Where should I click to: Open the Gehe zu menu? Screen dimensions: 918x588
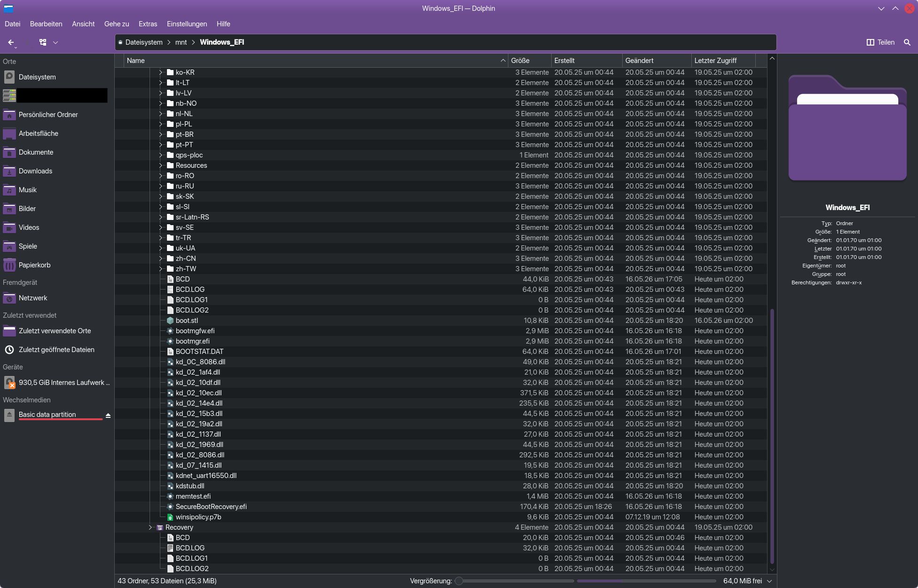(x=117, y=24)
